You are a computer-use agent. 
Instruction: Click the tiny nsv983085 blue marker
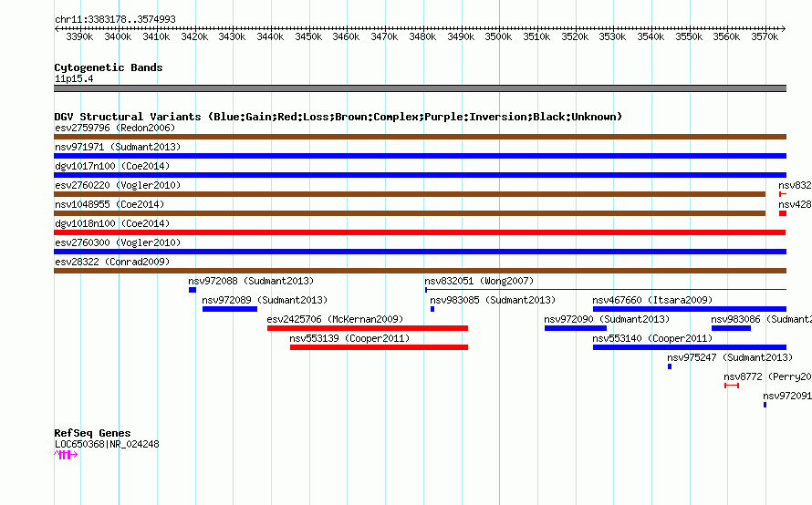click(432, 309)
